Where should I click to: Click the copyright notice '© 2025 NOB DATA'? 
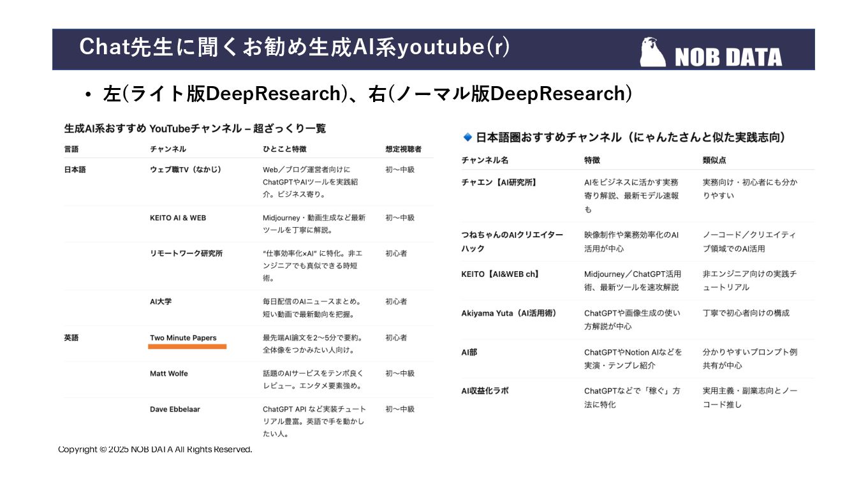[155, 449]
